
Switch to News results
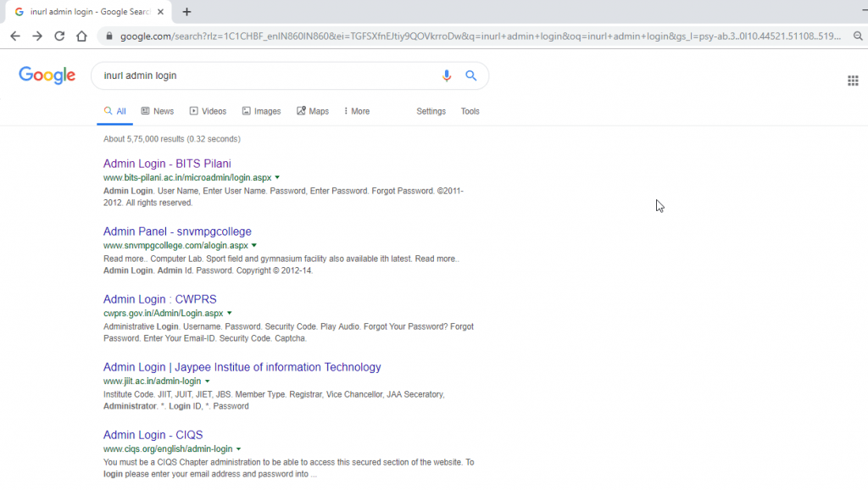point(157,111)
